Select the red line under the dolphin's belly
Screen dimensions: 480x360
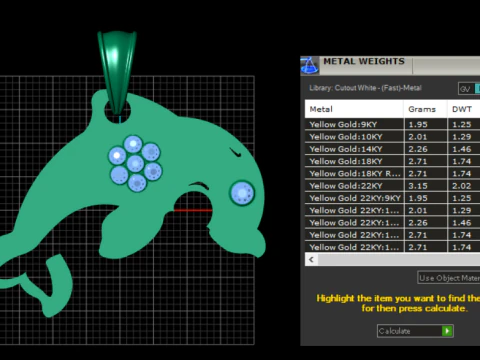pyautogui.click(x=193, y=210)
